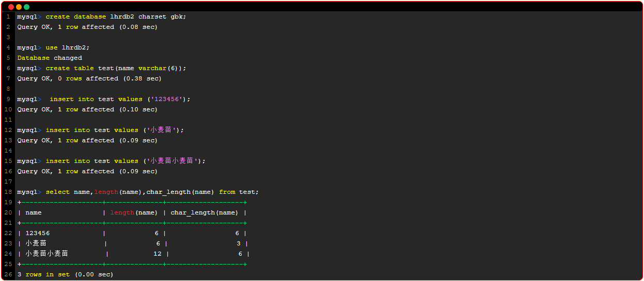Click the 'use lhrdb2;' command
This screenshot has height=281, width=644.
point(68,47)
